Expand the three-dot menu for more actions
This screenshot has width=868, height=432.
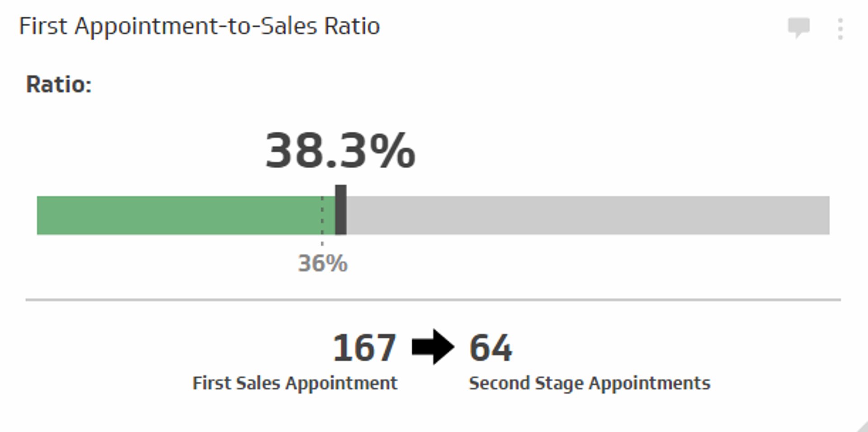tap(840, 28)
